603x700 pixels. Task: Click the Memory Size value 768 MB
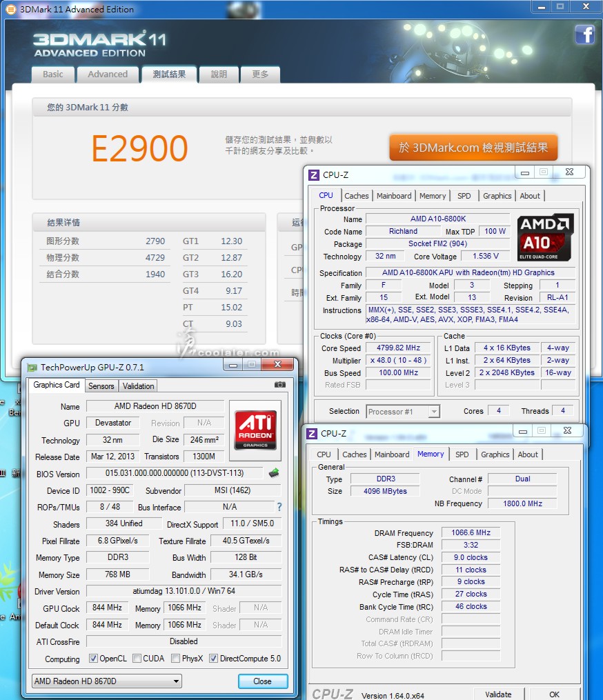[117, 574]
